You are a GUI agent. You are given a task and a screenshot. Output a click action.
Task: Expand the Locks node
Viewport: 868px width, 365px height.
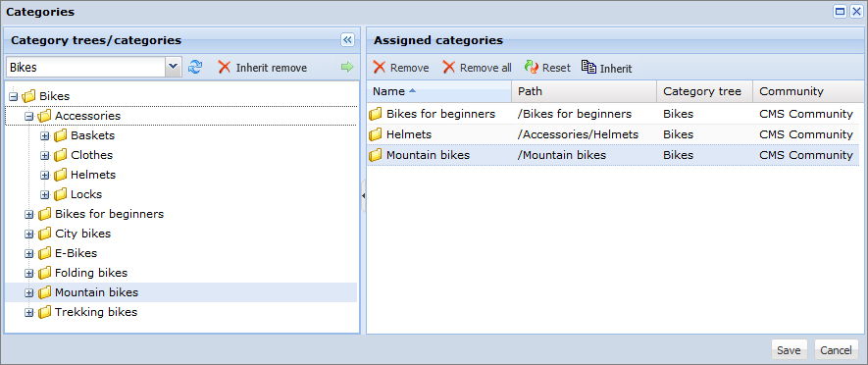tap(45, 195)
